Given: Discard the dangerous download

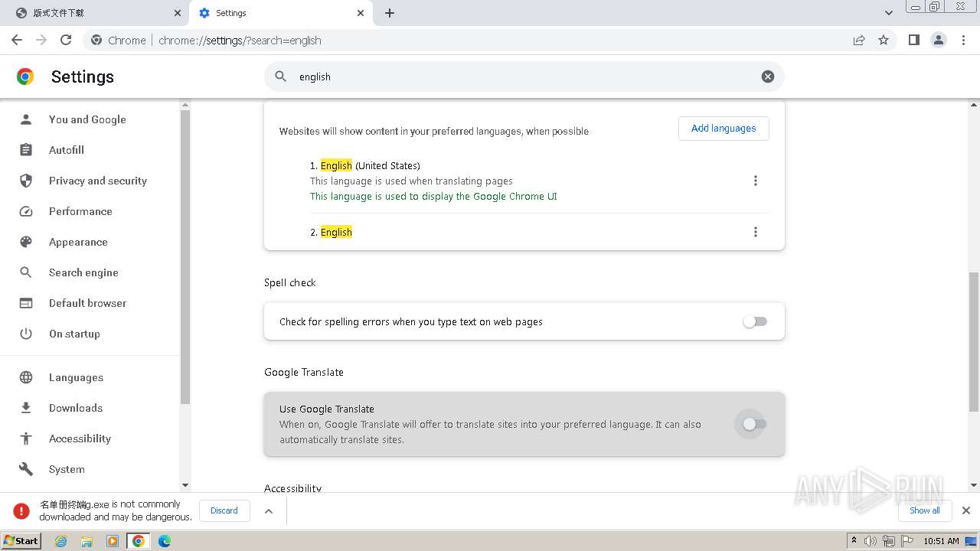Looking at the screenshot, I should click(x=224, y=510).
